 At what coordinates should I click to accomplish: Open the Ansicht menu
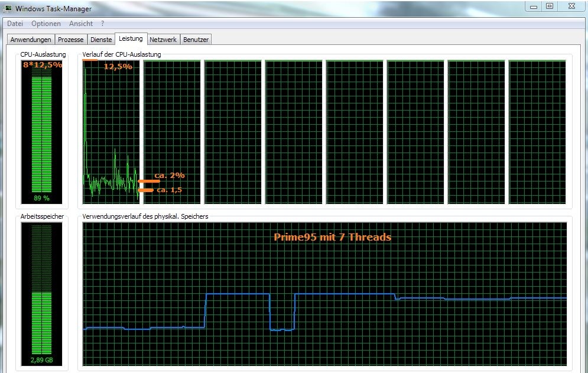(81, 24)
